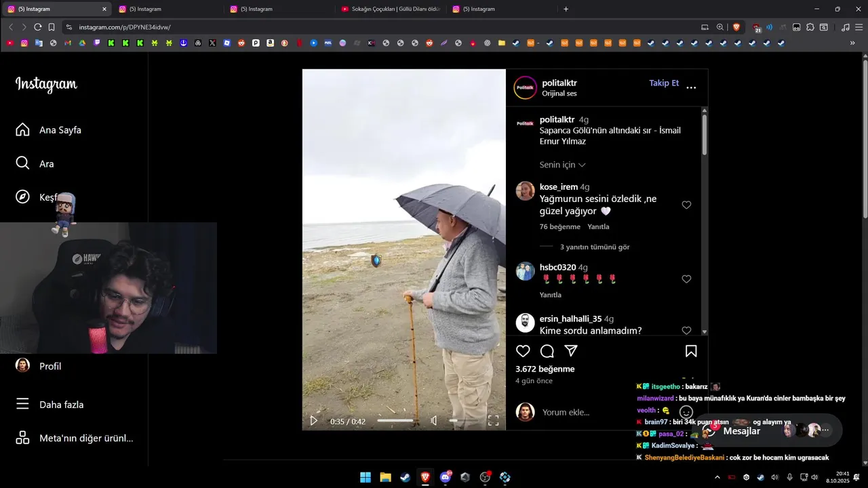The width and height of the screenshot is (868, 488).
Task: Open Profil in Instagram sidebar
Action: (x=39, y=366)
